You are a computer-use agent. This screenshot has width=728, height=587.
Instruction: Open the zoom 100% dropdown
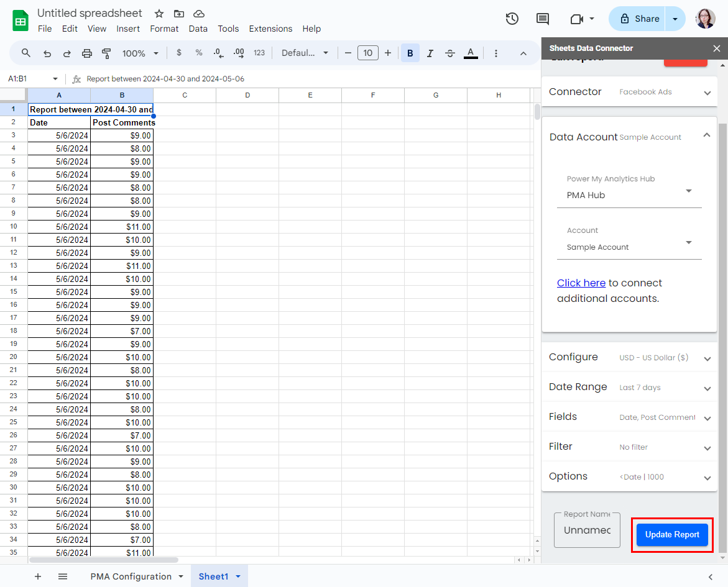141,53
